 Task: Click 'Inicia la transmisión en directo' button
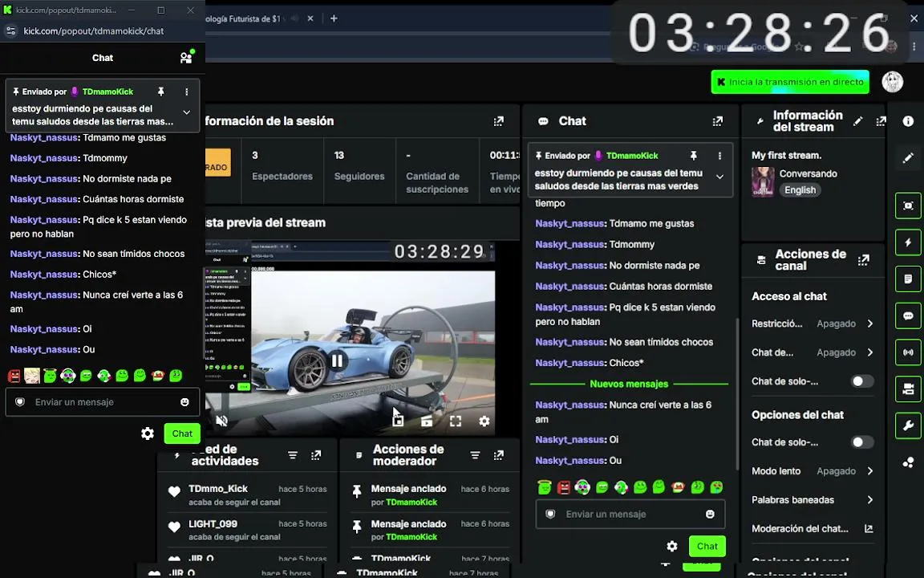790,82
